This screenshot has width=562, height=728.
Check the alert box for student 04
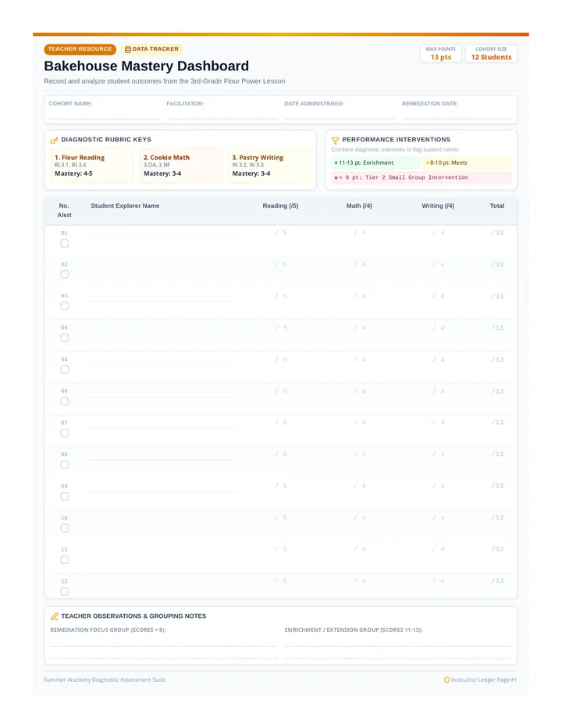65,338
